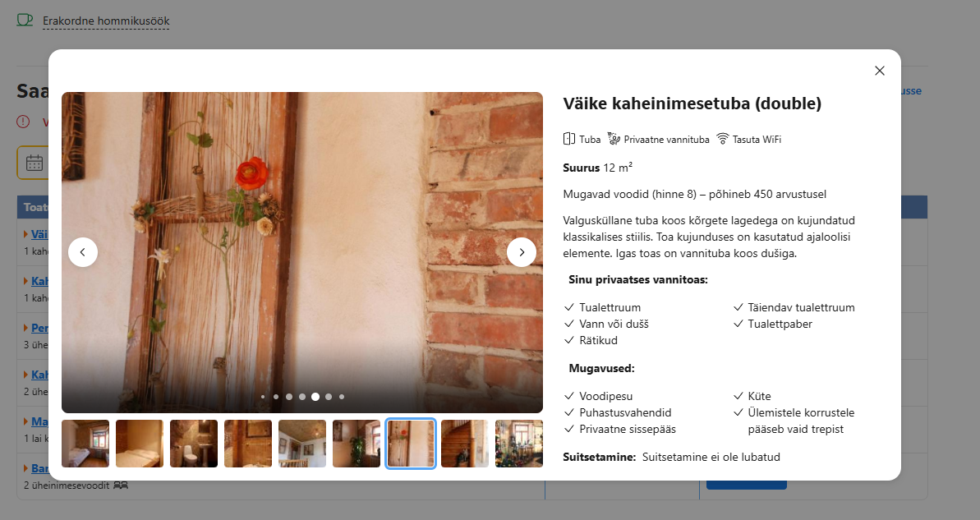This screenshot has height=520, width=980.
Task: Jump to the last carousel dot
Action: 341,397
